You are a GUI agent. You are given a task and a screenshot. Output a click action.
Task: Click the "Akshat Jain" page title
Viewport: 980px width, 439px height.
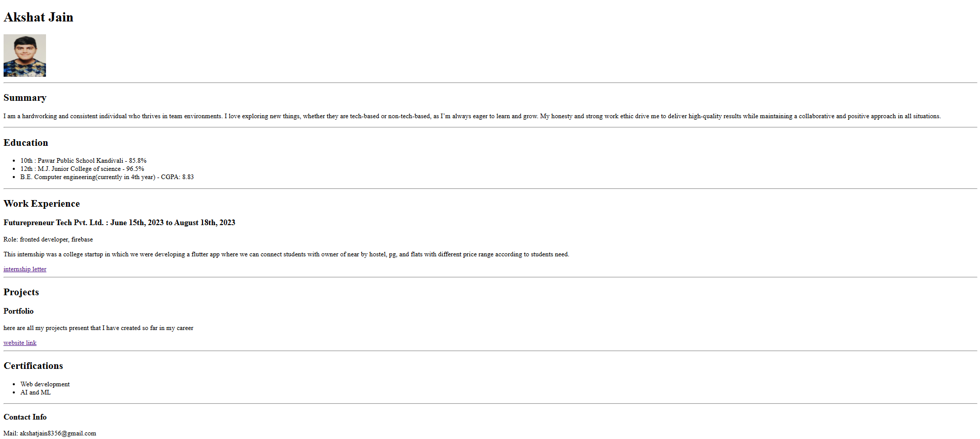(x=38, y=17)
